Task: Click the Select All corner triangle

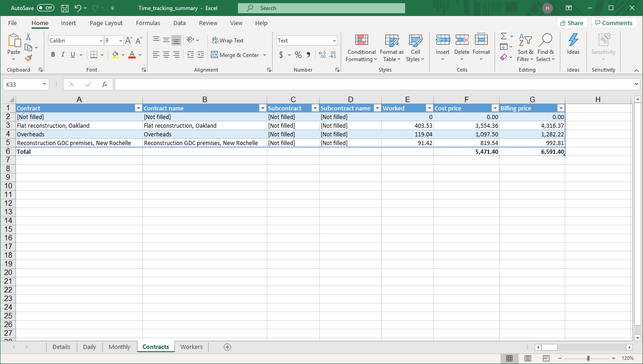Action: coord(9,100)
